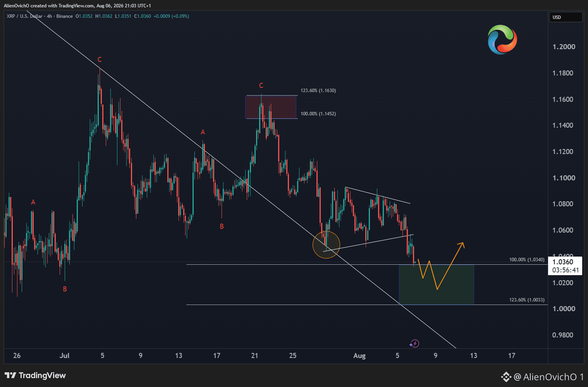Select the red Fibonacci zone rectangle
Image resolution: width=588 pixels, height=387 pixels.
coord(271,107)
